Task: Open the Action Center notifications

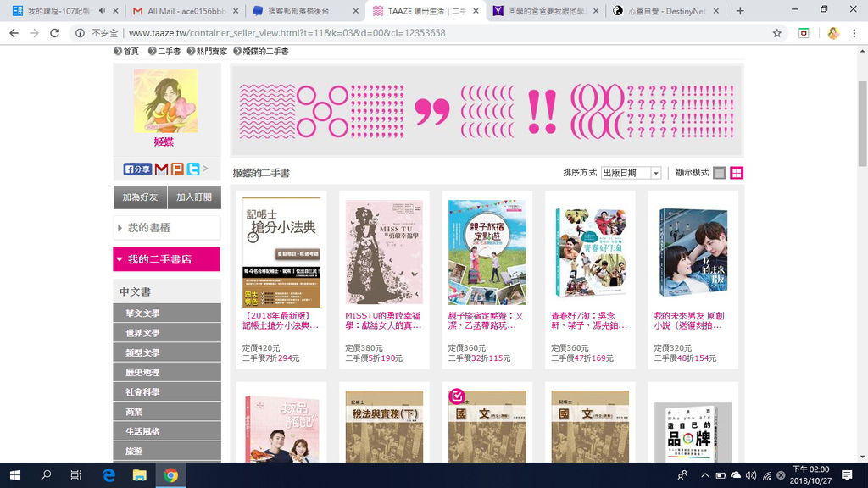Action: coord(847,475)
